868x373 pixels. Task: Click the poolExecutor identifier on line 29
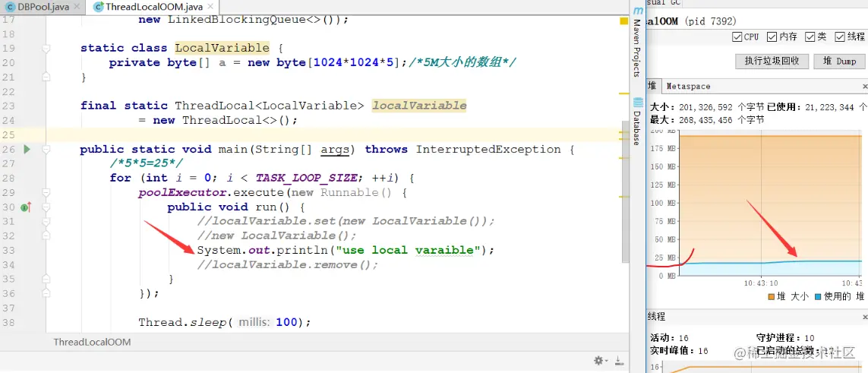click(183, 193)
